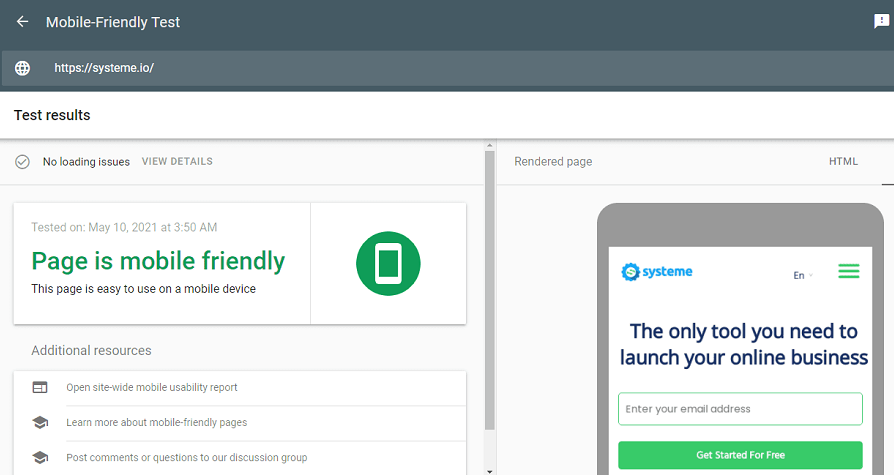The width and height of the screenshot is (894, 475).
Task: Click the email address input field
Action: [x=740, y=409]
